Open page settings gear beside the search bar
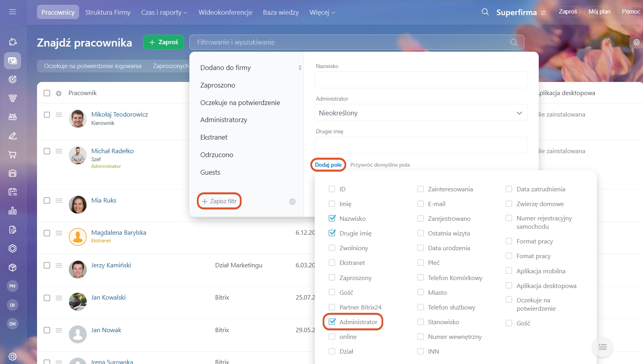The width and height of the screenshot is (643, 364). click(x=637, y=42)
